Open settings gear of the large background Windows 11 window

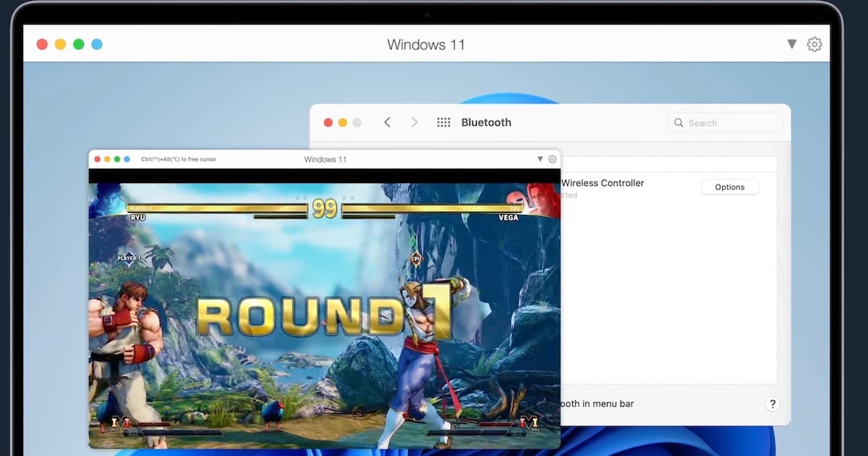pos(814,44)
